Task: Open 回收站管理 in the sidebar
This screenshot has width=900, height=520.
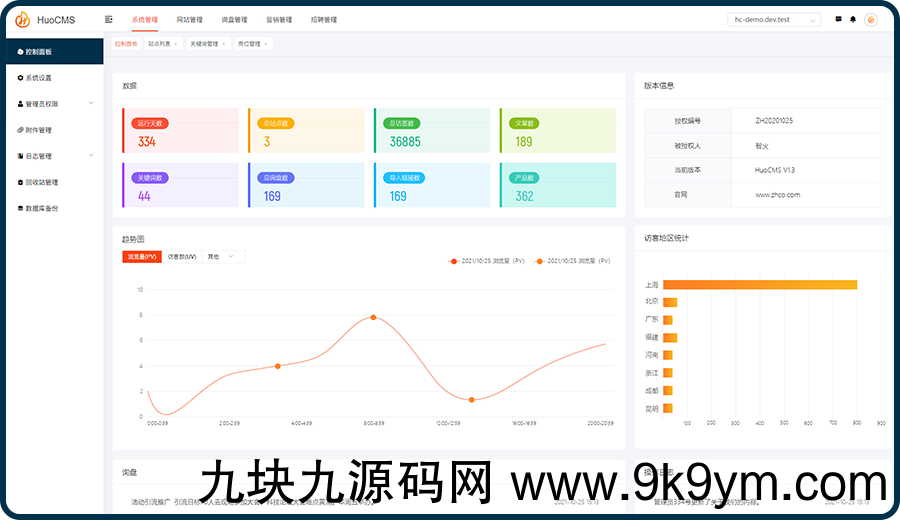Action: [x=55, y=182]
